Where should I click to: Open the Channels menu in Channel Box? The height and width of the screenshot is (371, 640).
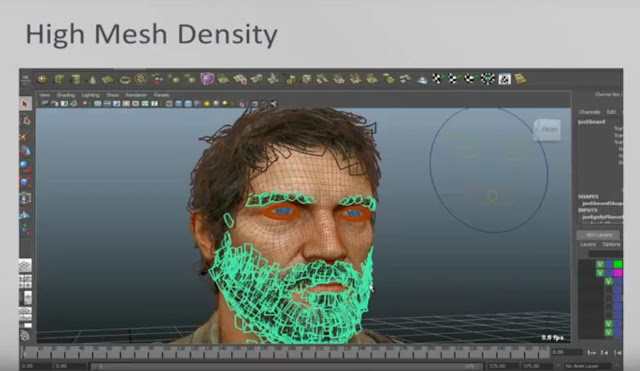point(589,112)
